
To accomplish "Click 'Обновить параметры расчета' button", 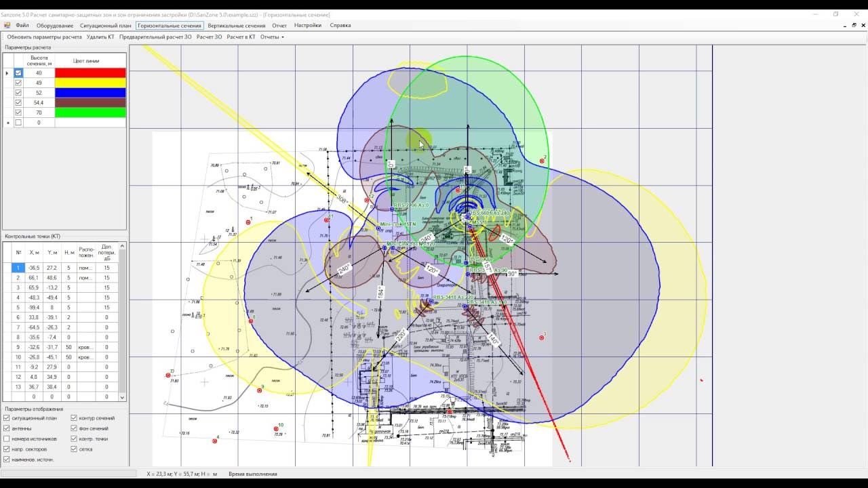I will coord(44,37).
